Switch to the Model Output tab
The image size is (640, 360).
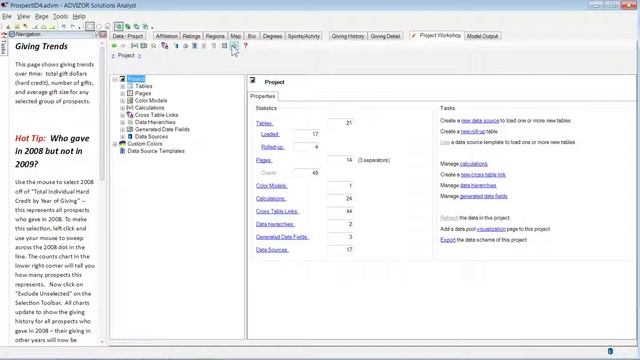coord(482,36)
